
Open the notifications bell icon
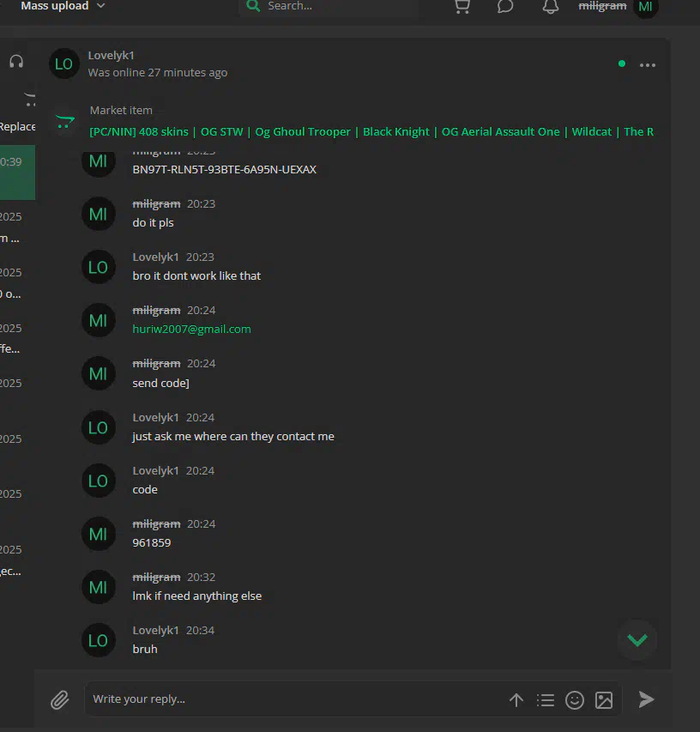point(551,7)
